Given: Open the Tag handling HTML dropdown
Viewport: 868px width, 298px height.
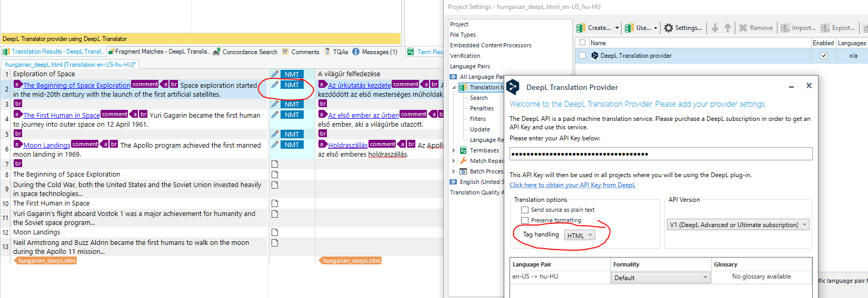Looking at the screenshot, I should (580, 235).
